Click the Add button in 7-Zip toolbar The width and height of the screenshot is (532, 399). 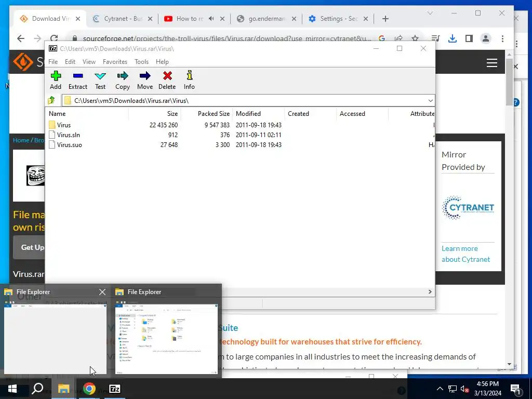(56, 80)
